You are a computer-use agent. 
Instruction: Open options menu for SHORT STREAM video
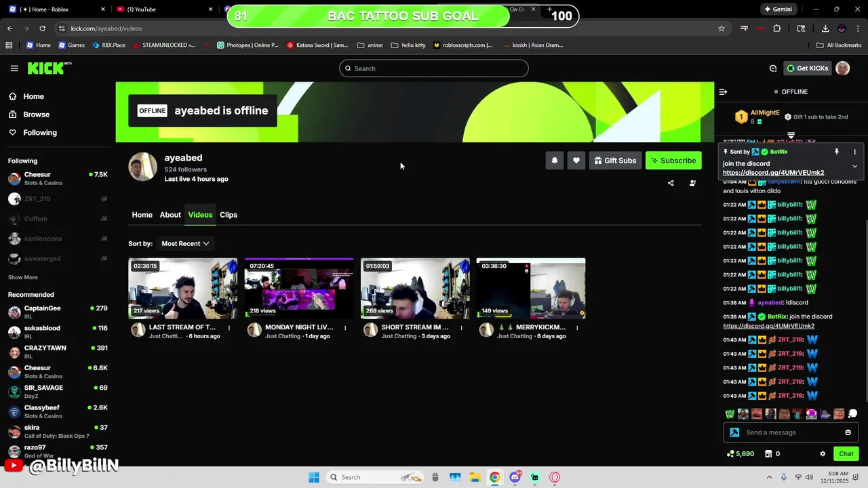click(461, 328)
